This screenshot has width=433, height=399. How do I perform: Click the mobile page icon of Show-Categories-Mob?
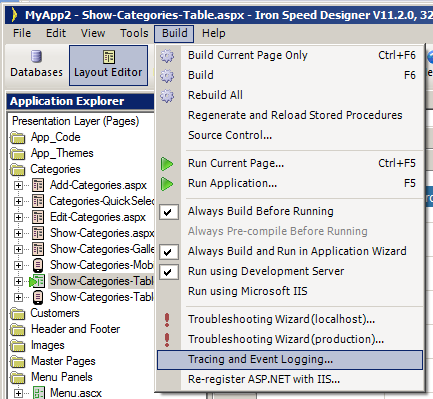click(x=38, y=265)
